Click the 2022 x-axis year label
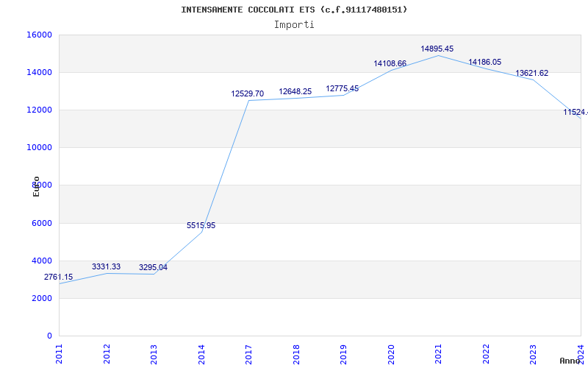This screenshot has height=368, width=588. click(x=487, y=354)
